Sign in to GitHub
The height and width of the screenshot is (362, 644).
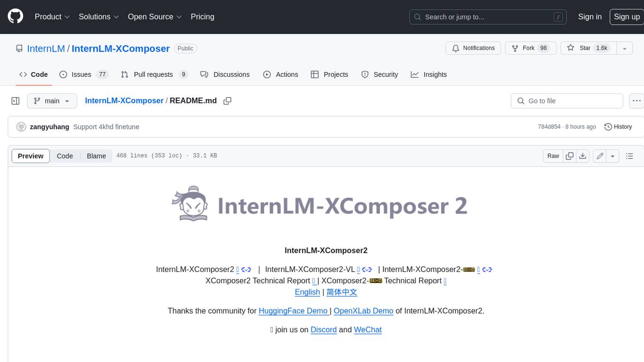(x=590, y=17)
